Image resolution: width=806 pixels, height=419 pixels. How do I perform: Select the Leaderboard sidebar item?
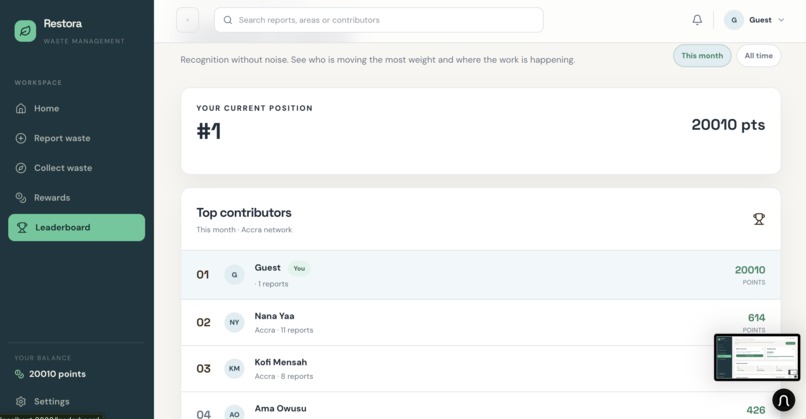77,228
